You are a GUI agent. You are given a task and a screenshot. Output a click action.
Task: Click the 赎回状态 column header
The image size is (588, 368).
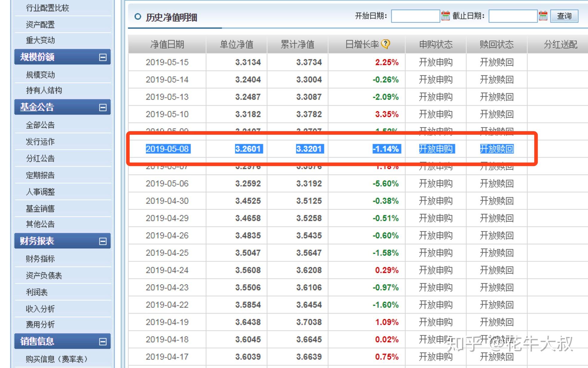tap(497, 45)
